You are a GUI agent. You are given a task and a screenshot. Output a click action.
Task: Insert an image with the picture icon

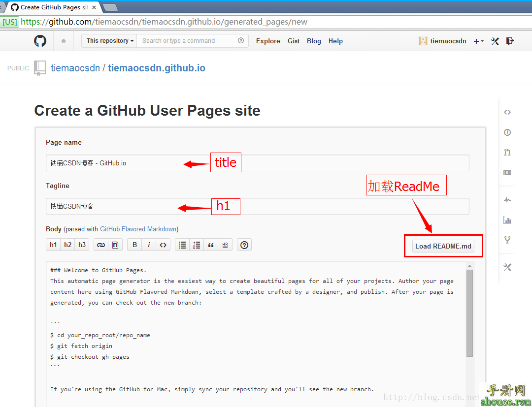[115, 245]
